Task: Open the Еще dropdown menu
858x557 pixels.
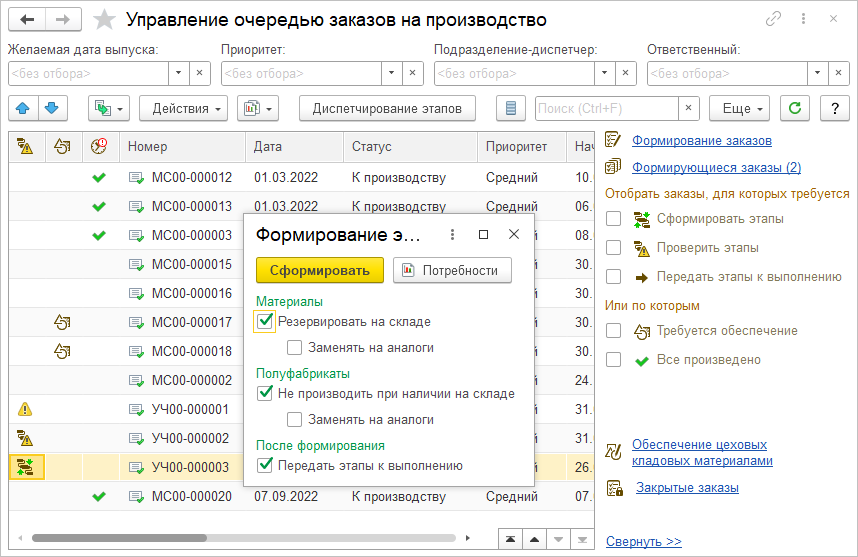Action: click(739, 108)
